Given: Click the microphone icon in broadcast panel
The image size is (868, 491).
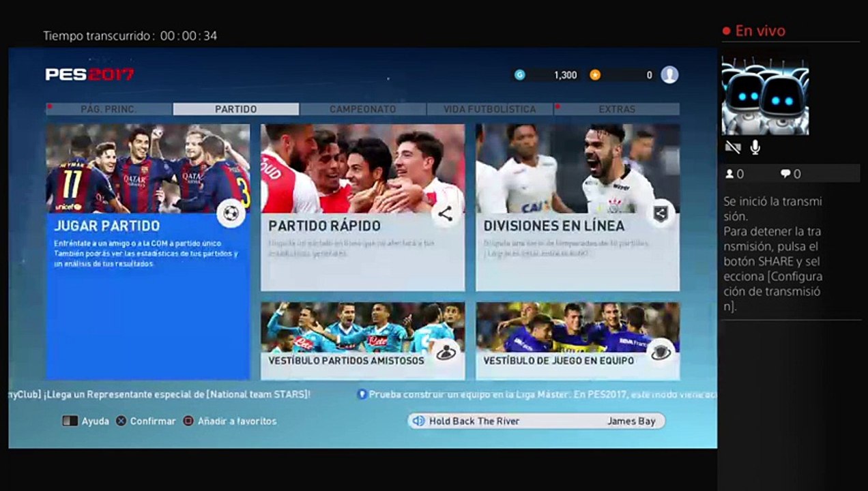Looking at the screenshot, I should click(x=755, y=147).
